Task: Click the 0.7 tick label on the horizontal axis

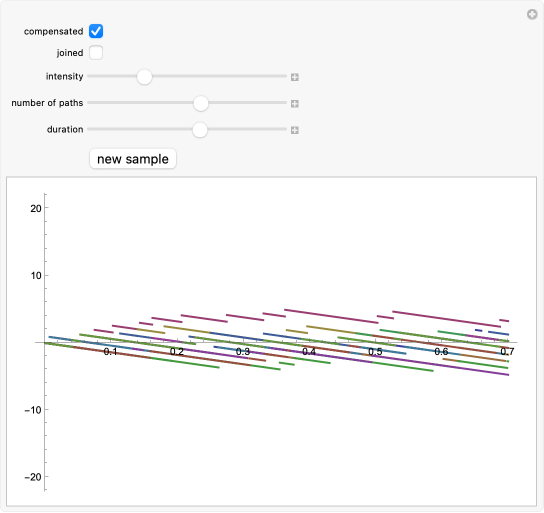Action: pos(507,352)
